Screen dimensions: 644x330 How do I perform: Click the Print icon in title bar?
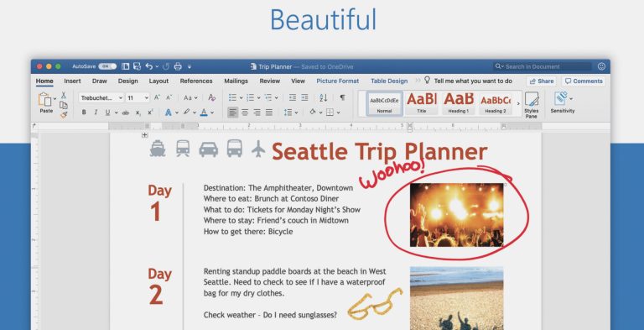178,66
